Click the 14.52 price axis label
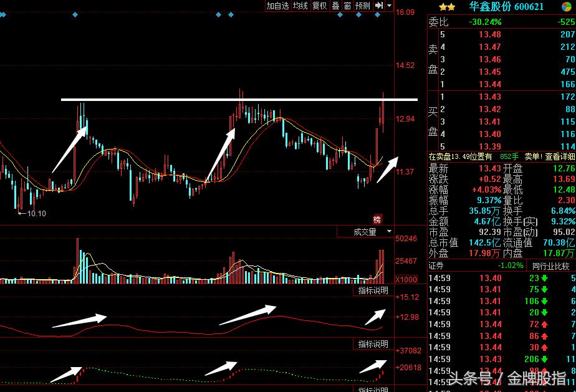The height and width of the screenshot is (392, 576). pyautogui.click(x=405, y=65)
